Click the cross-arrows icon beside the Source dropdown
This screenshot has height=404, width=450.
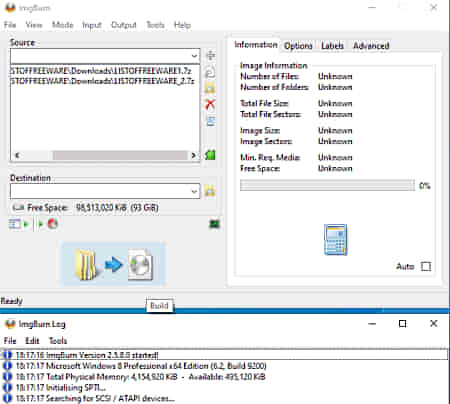[x=210, y=55]
